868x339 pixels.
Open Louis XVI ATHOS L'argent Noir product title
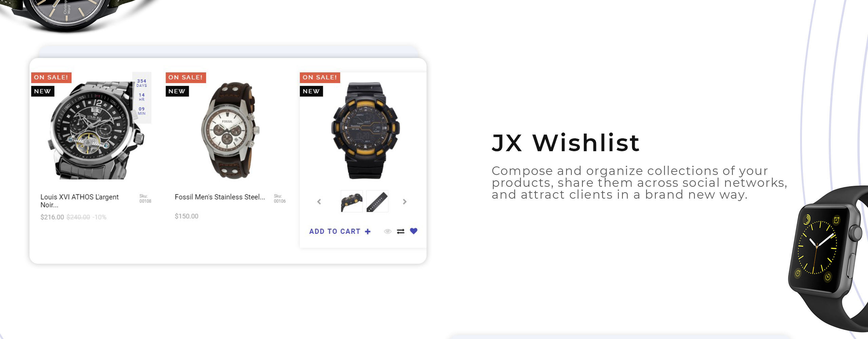click(79, 201)
